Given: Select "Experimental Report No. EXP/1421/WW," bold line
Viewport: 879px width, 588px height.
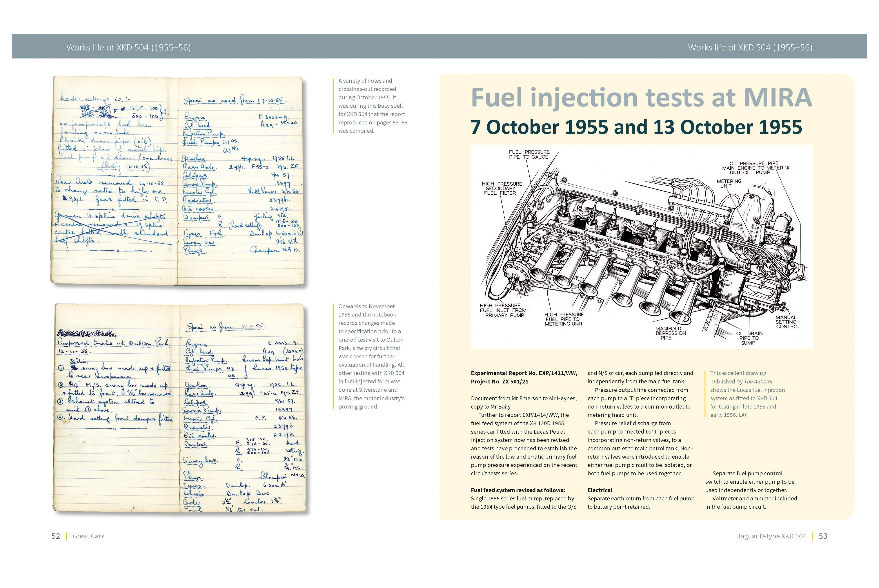Looking at the screenshot, I should tap(524, 373).
